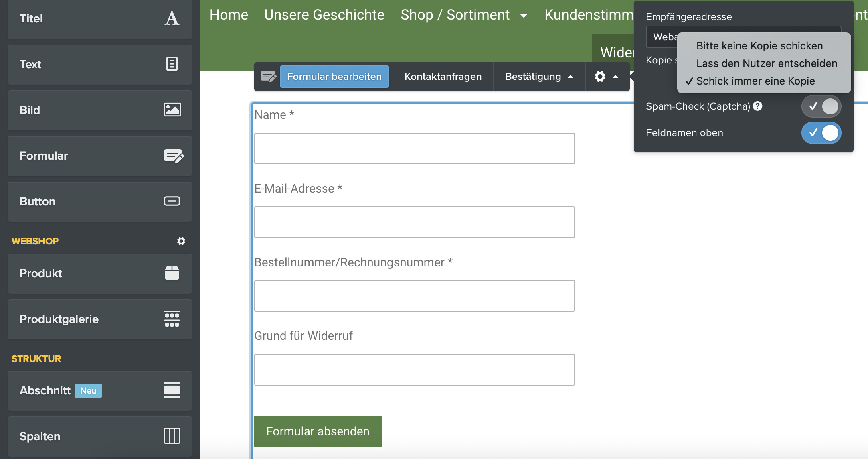Click the Name input field
The image size is (868, 459).
coord(415,148)
